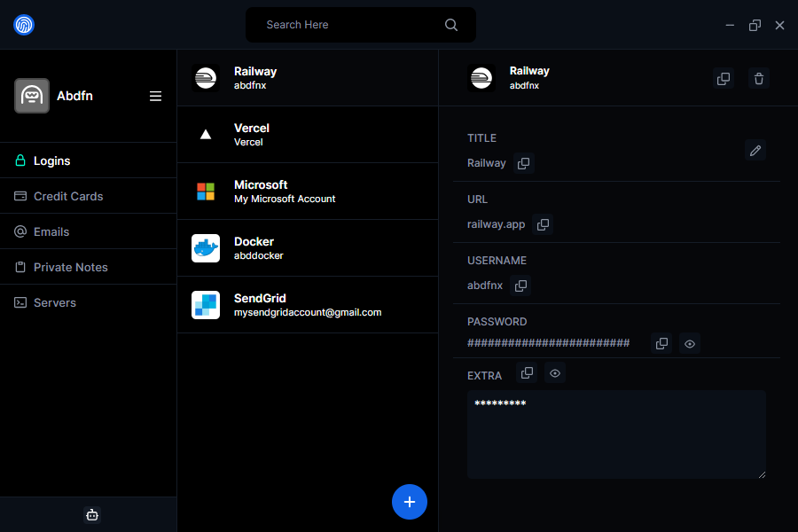Screen dimensions: 798x532
Task: Open the Credit Cards section
Action: point(88,196)
